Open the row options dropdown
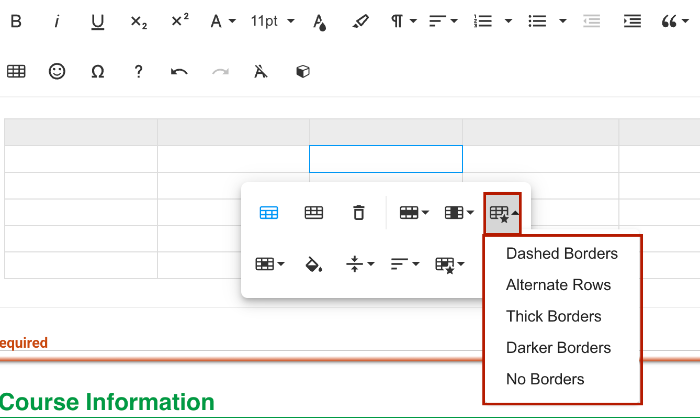The image size is (700, 420). point(414,213)
